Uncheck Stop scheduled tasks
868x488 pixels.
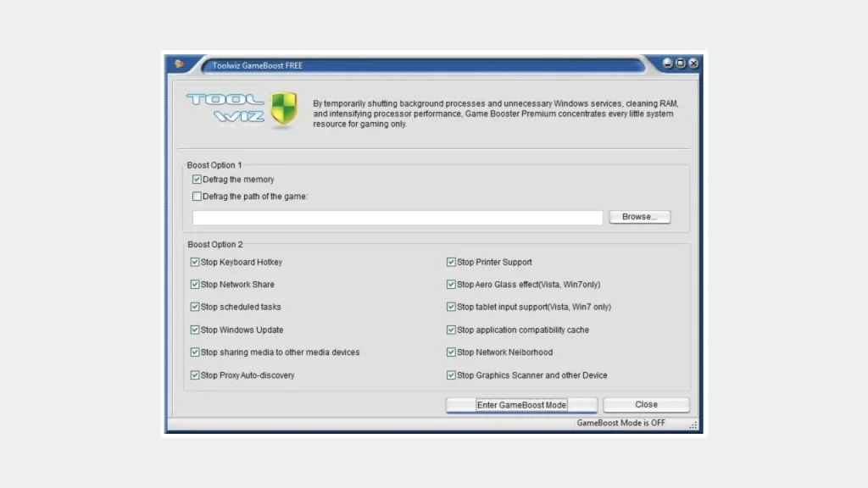[194, 307]
